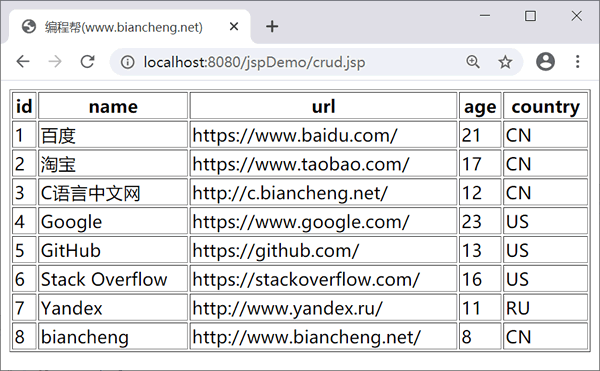This screenshot has width=600, height=371.
Task: Click the globe favicon on the tab
Action: click(29, 27)
